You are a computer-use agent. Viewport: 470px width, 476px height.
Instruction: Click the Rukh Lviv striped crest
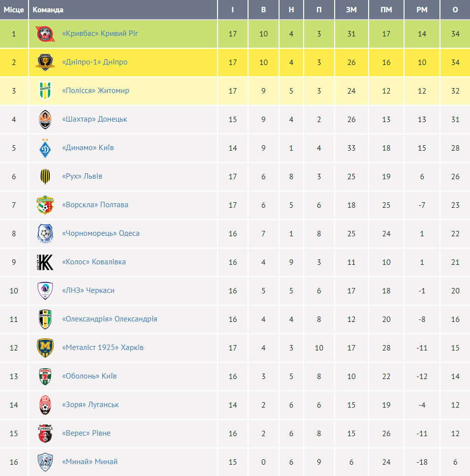coord(45,176)
